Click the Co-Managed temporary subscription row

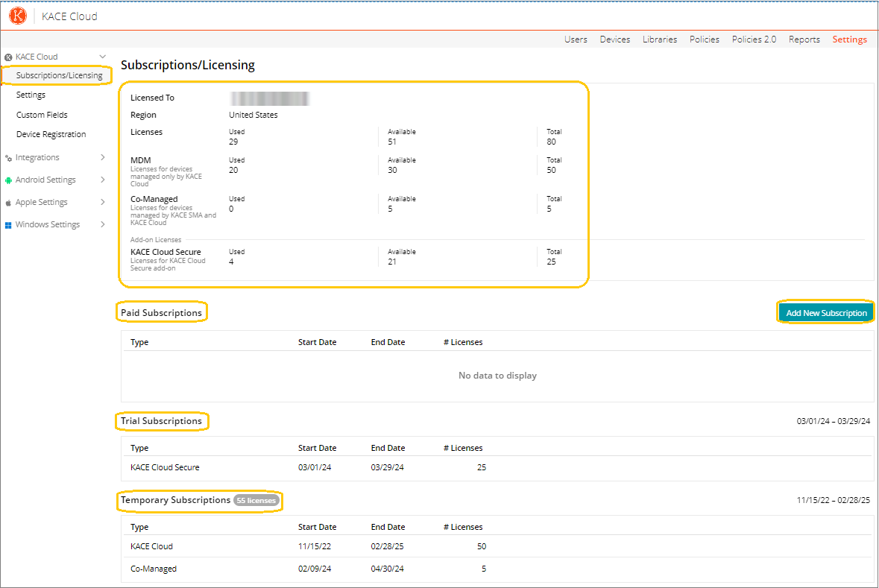coord(154,569)
